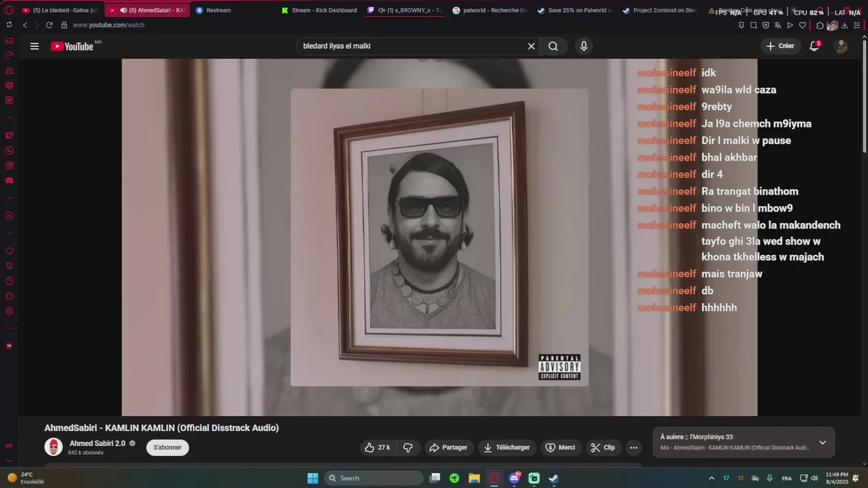The image size is (868, 488).
Task: Open the Opera GX main menu logo
Action: coord(9,9)
